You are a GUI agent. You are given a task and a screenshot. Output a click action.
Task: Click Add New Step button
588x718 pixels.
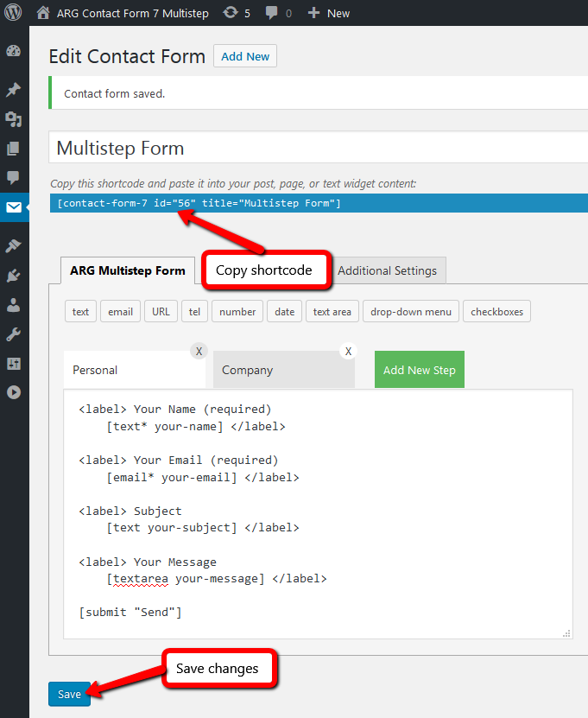[x=419, y=370]
